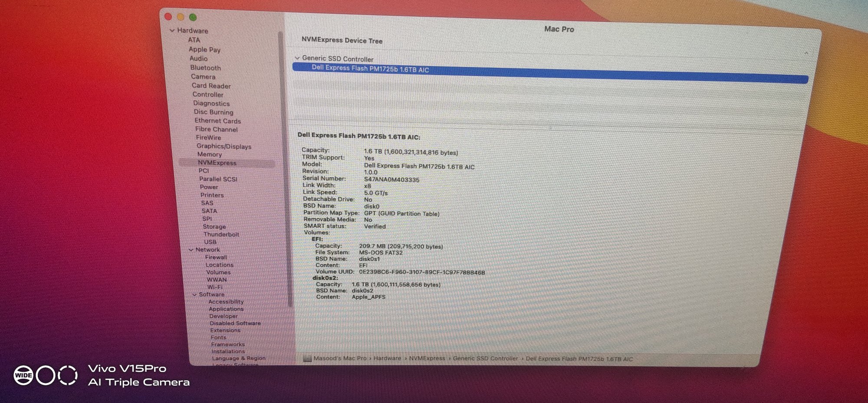868x403 pixels.
Task: Select the highlighted Dell Express Flash device row
Action: (x=550, y=72)
